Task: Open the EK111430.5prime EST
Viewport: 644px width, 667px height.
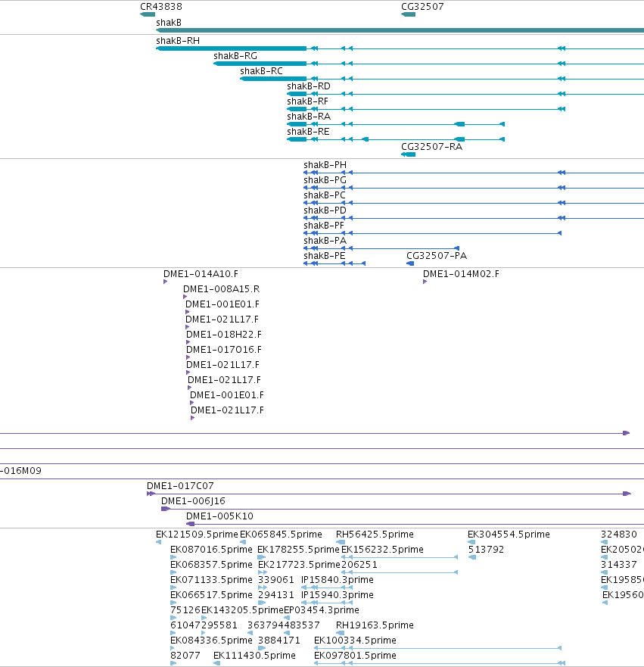Action: [216, 664]
